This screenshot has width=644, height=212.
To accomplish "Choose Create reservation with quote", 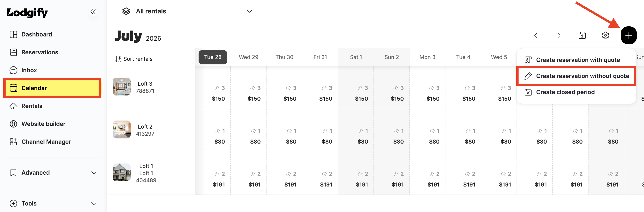I will (576, 60).
